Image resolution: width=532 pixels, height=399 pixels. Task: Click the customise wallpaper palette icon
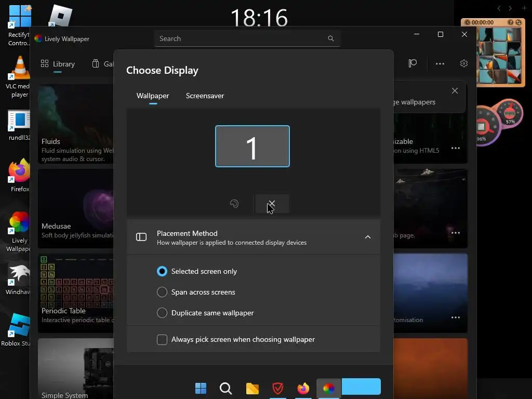(x=234, y=204)
